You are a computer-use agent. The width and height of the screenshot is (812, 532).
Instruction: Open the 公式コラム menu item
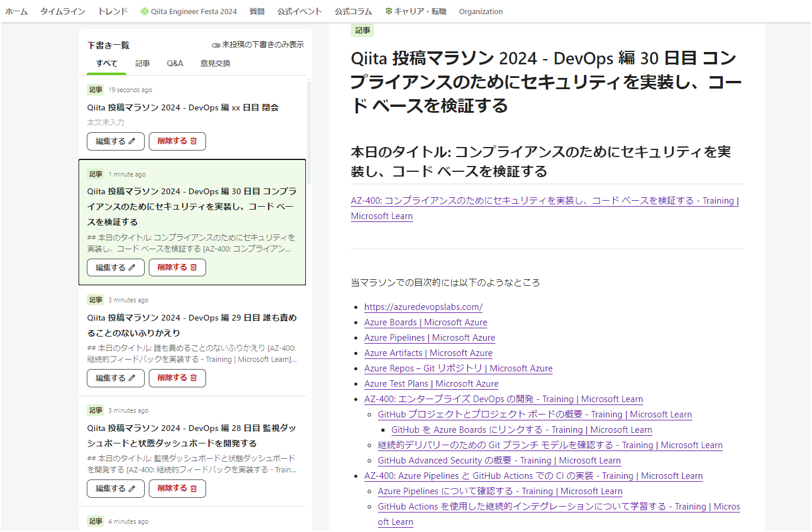point(353,11)
